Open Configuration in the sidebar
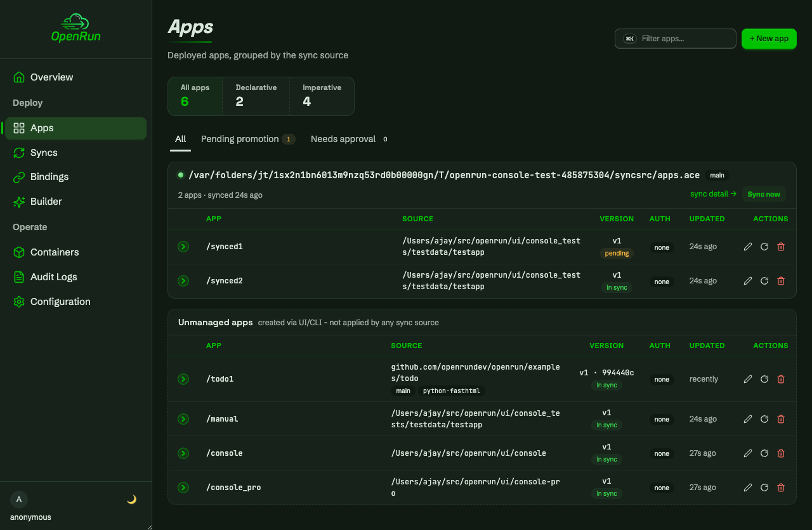This screenshot has height=530, width=812. [75, 302]
